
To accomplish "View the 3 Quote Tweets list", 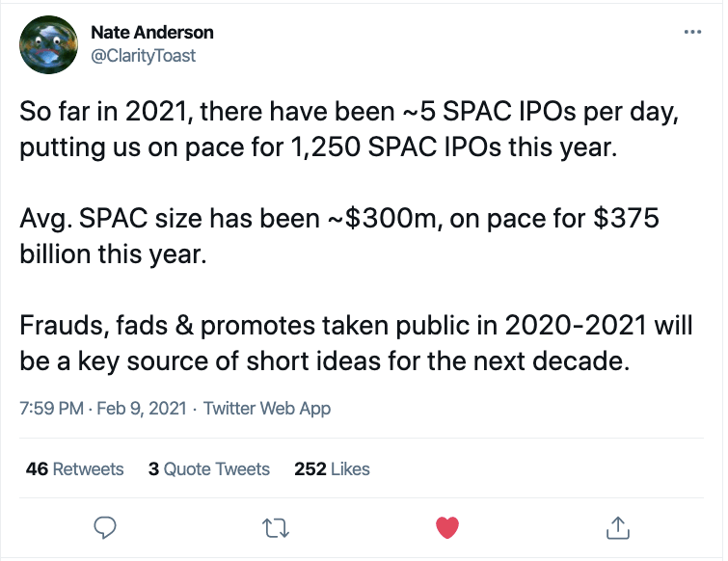I will point(209,469).
